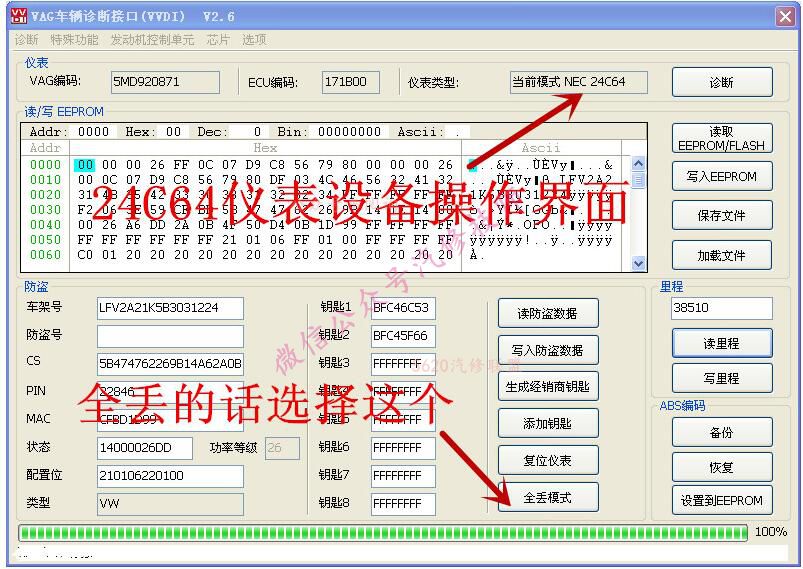The image size is (803, 569).
Task: Click the hex view scrollbar thumb
Action: 638,180
